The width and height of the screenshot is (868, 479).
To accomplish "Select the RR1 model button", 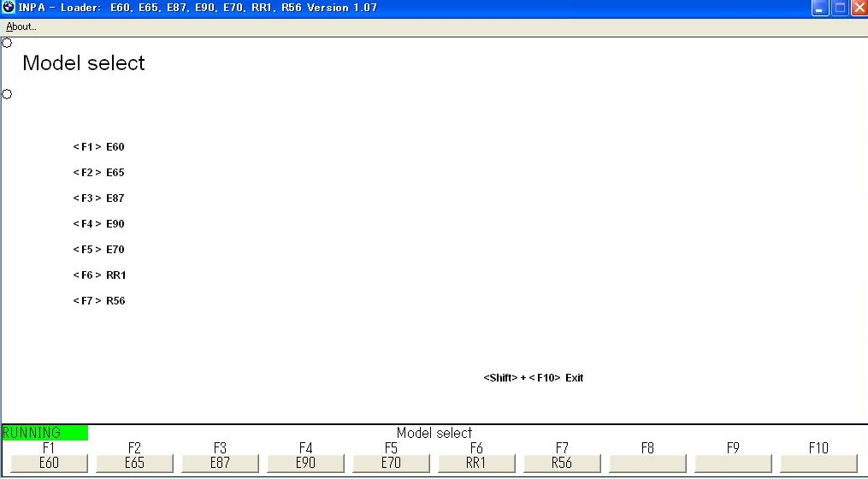I will (476, 463).
